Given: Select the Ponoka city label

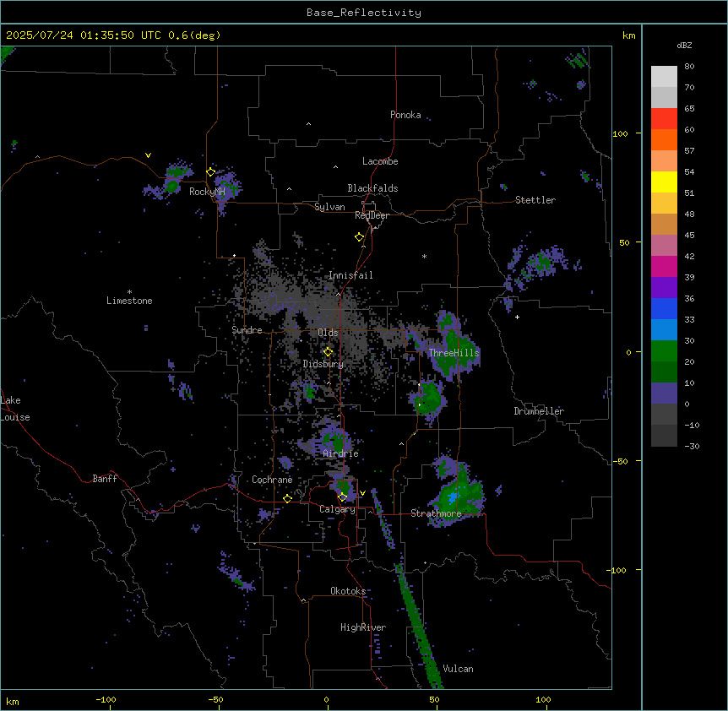Looking at the screenshot, I should (x=405, y=115).
